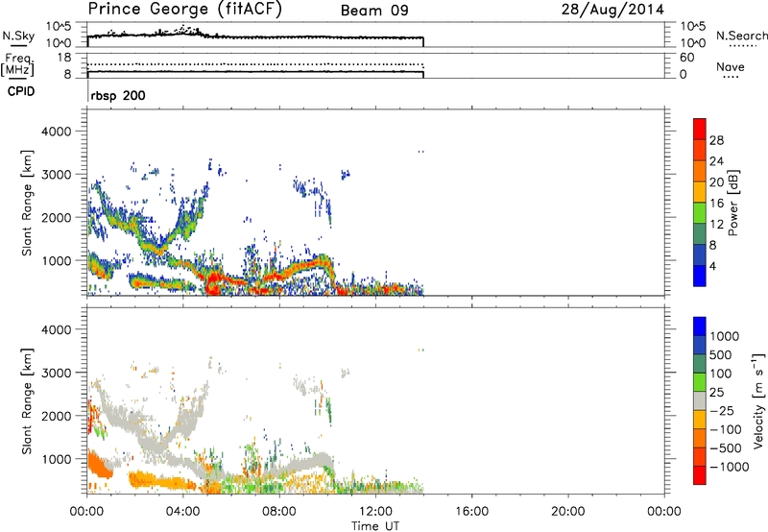Image resolution: width=768 pixels, height=532 pixels.
Task: Click the '04:00' time axis label
Action: click(183, 512)
